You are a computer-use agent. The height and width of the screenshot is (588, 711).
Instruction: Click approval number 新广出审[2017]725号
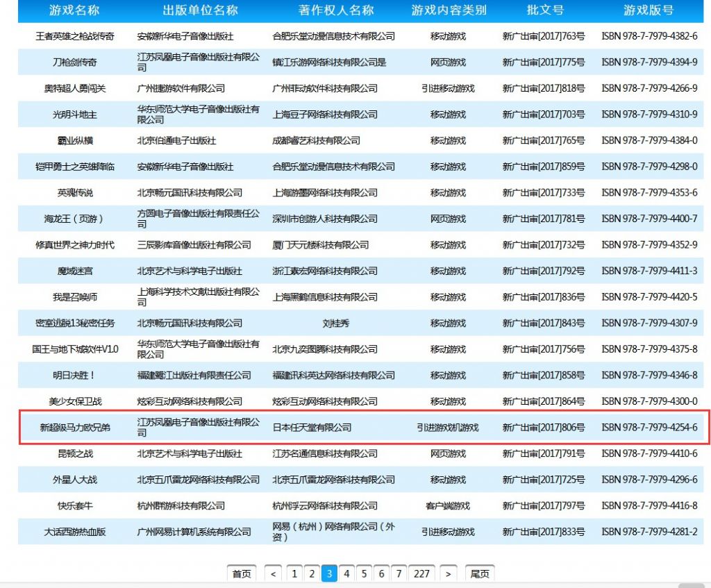[x=544, y=480]
